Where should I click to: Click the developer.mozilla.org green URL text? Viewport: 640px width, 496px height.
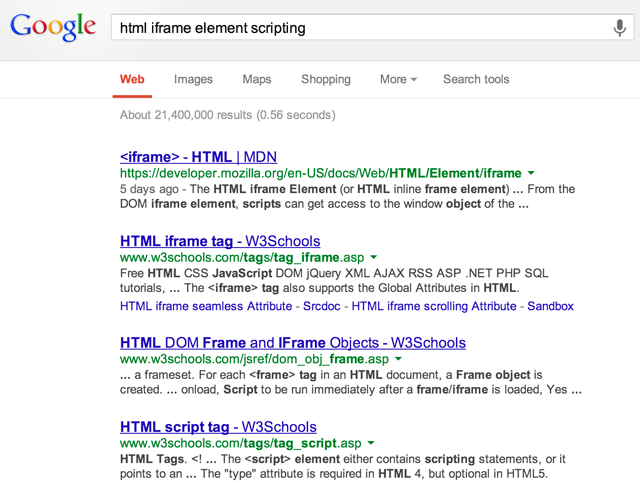coord(320,173)
